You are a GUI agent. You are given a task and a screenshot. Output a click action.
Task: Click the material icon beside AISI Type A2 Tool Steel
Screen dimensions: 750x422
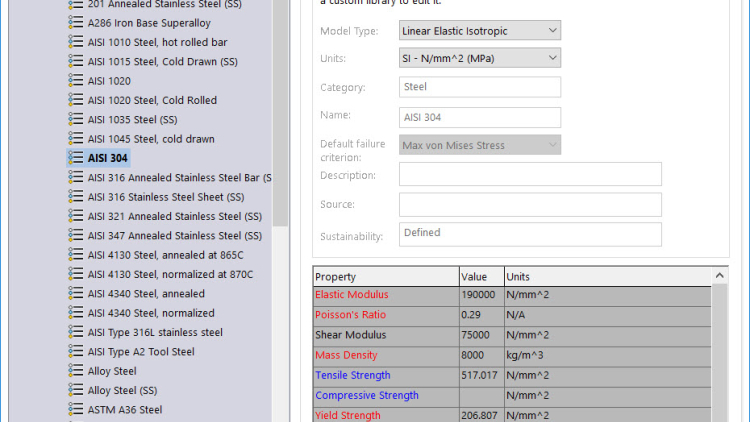pyautogui.click(x=76, y=352)
